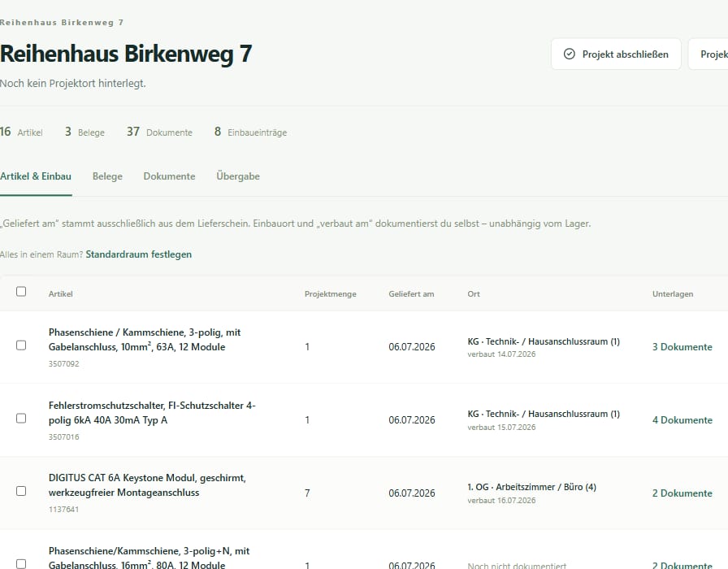Click the Ort column header

click(474, 294)
